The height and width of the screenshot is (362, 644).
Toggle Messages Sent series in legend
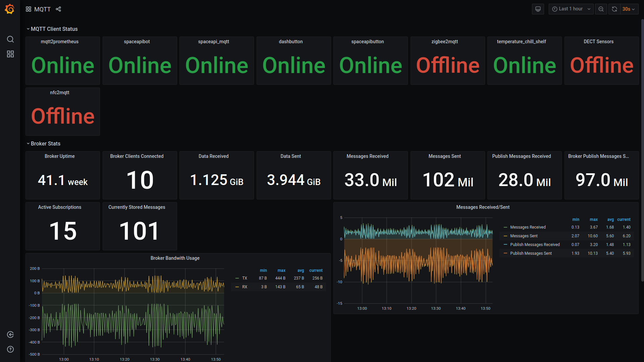524,236
